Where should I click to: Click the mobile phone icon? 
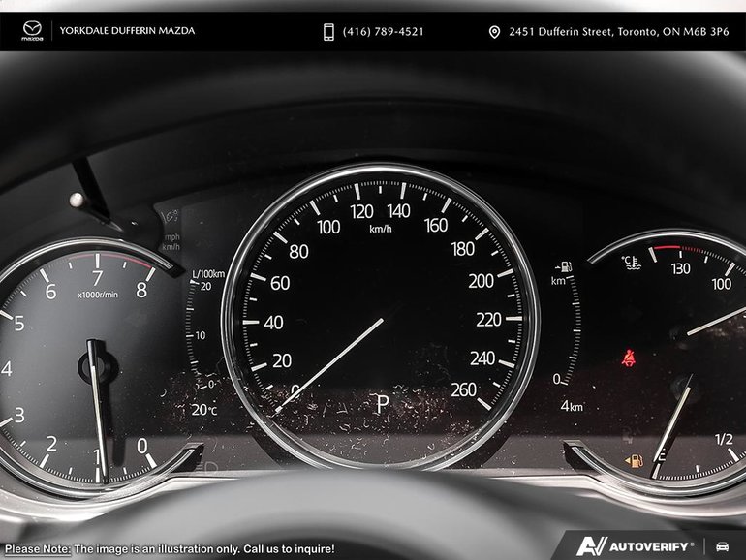pyautogui.click(x=328, y=32)
